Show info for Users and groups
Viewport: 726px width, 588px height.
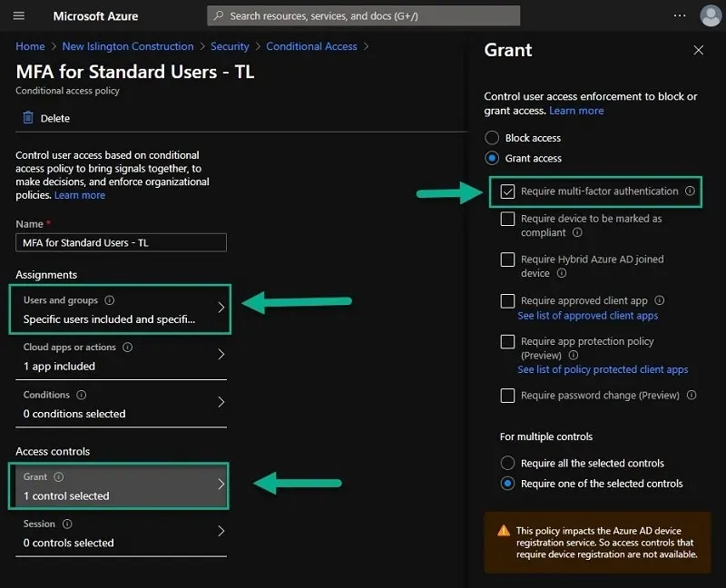pyautogui.click(x=109, y=300)
